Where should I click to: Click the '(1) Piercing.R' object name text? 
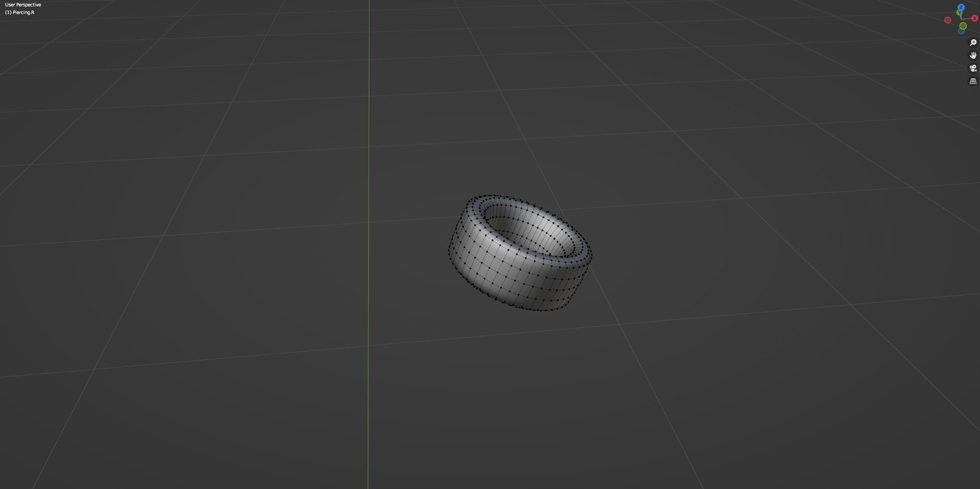[x=20, y=12]
